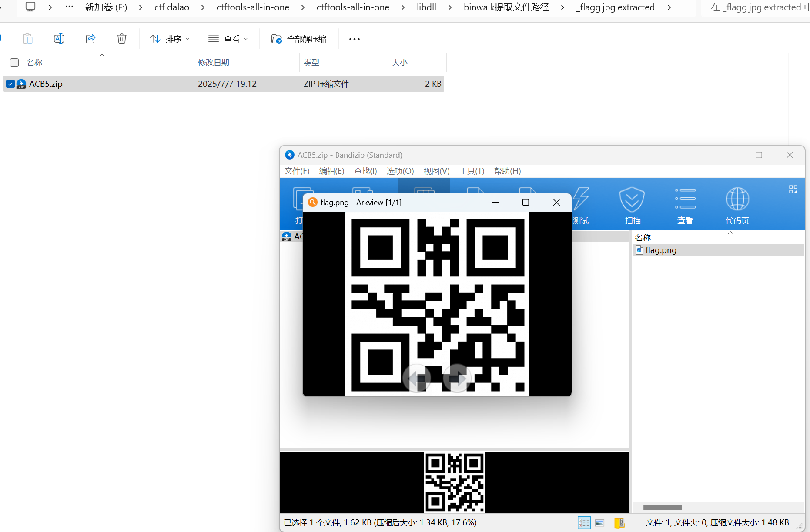Expand the chevron after the This PC icon
810x532 pixels.
pyautogui.click(x=50, y=7)
